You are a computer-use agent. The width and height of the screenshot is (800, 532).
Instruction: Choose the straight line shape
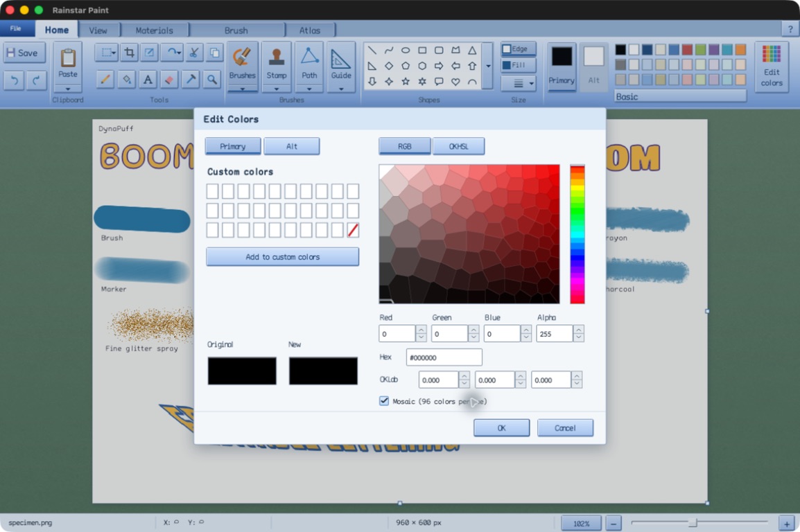[x=372, y=50]
